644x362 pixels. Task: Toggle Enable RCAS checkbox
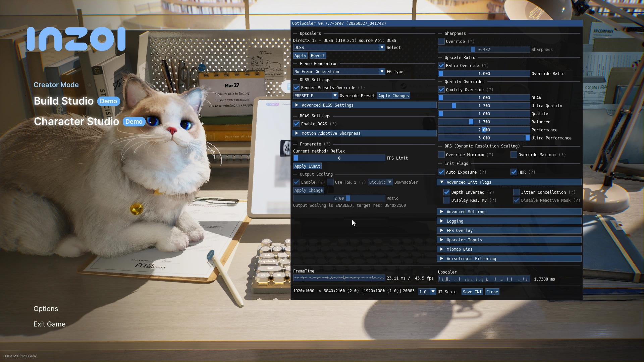click(297, 124)
